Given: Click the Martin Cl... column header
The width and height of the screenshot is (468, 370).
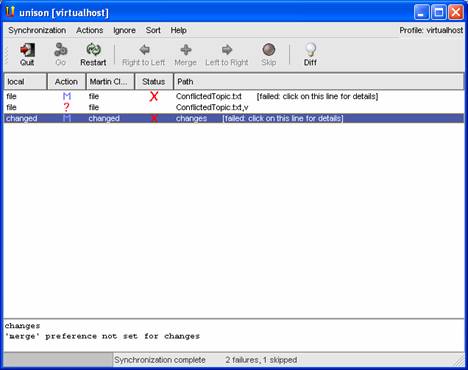Looking at the screenshot, I should click(x=110, y=82).
